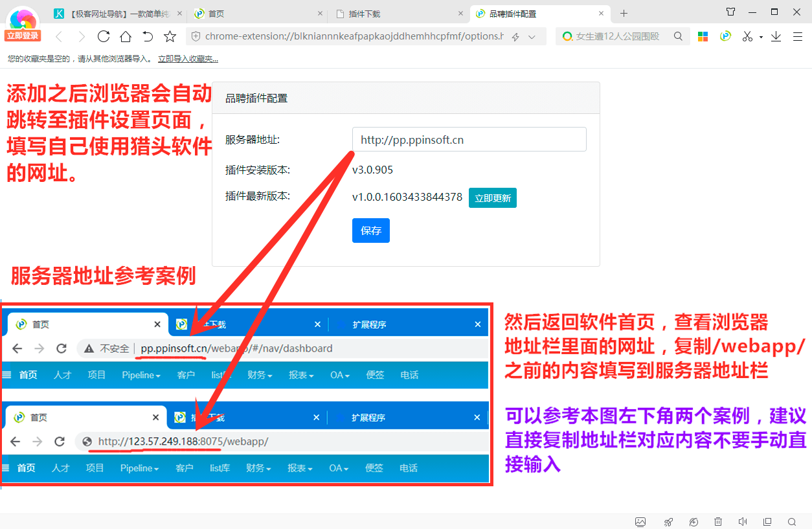The image size is (812, 529).
Task: Toggle the bookmark star in address bar
Action: tap(170, 36)
